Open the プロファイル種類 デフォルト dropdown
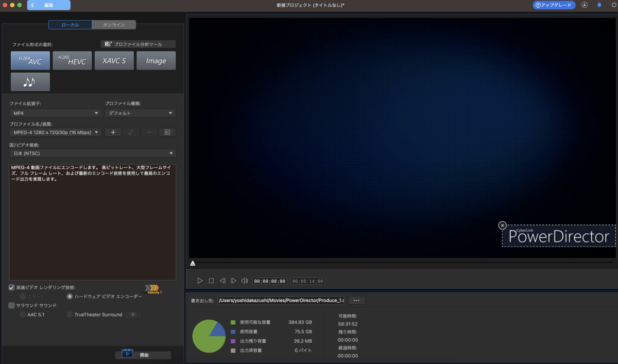 (141, 113)
